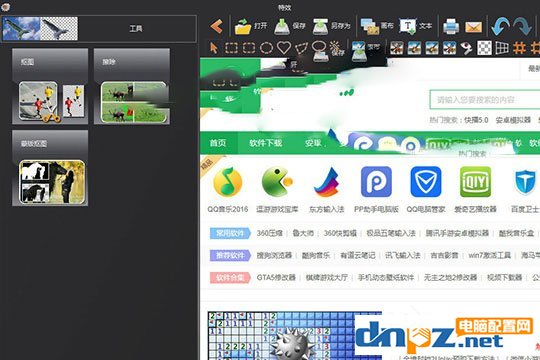Screen dimensions: 540x360
Task: Click the 360快剪辑 link
Action: pos(340,233)
